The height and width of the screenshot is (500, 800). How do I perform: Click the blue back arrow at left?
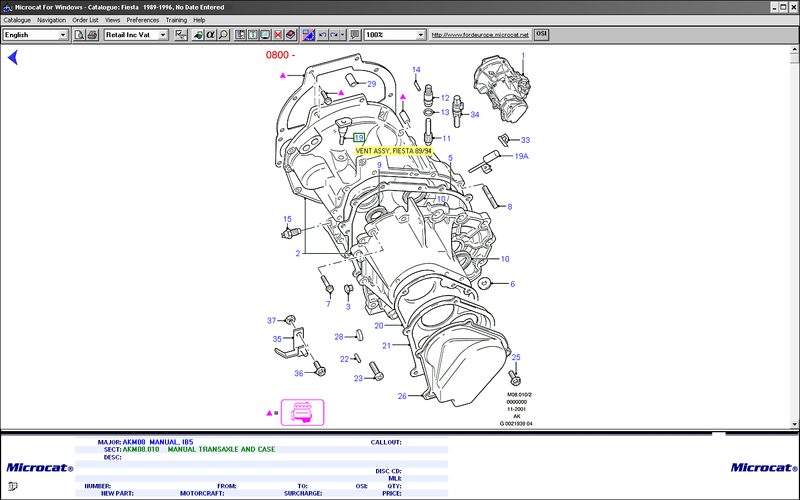click(13, 57)
